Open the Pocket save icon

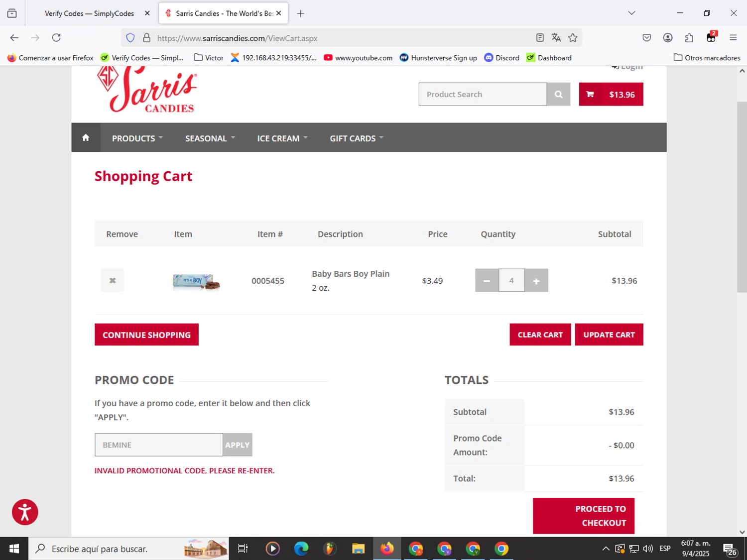coord(646,38)
